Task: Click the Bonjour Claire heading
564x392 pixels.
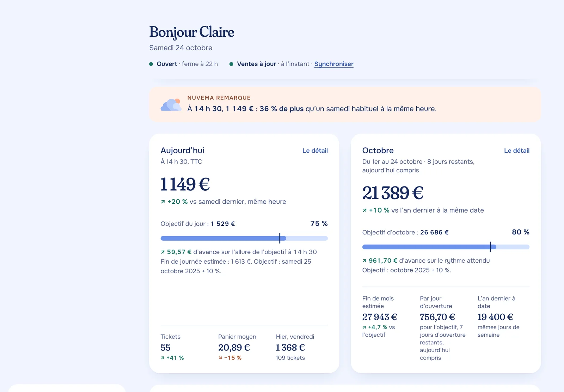Action: click(192, 32)
